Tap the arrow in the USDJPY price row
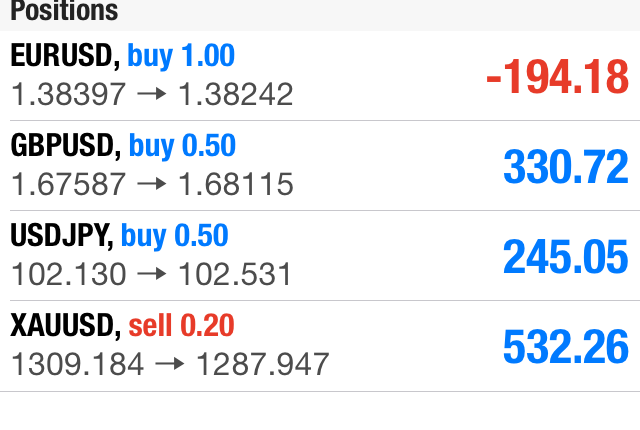The height and width of the screenshot is (430, 640). click(152, 275)
